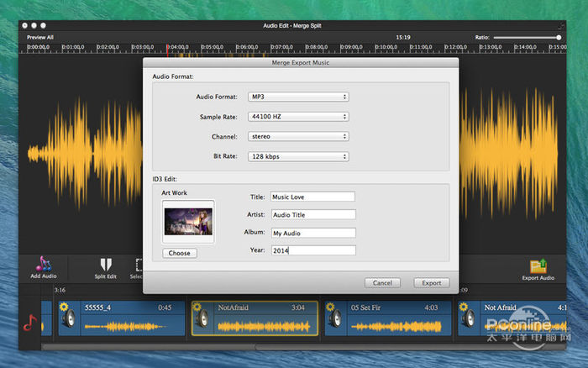Click the Add Audio toolbar icon
Image resolution: width=588 pixels, height=368 pixels.
[x=44, y=265]
